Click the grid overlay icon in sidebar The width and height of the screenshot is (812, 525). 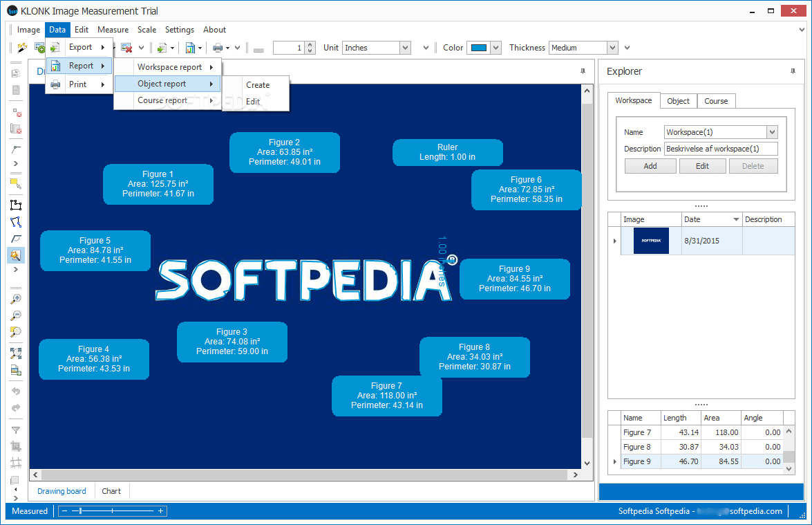(16, 462)
